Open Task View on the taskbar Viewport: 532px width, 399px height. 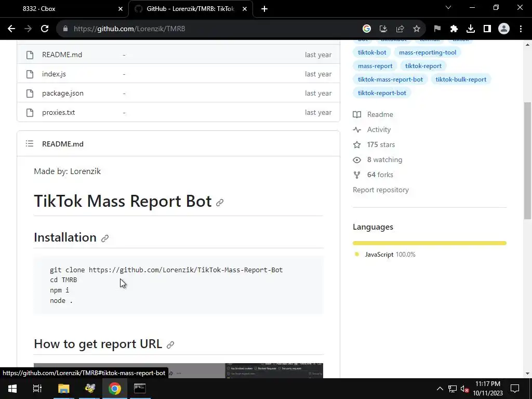(37, 389)
